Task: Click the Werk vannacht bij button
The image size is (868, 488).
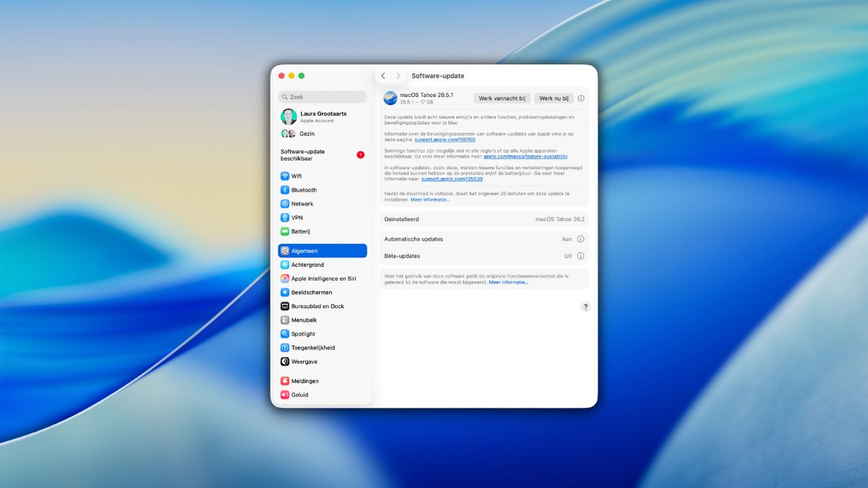Action: point(502,98)
